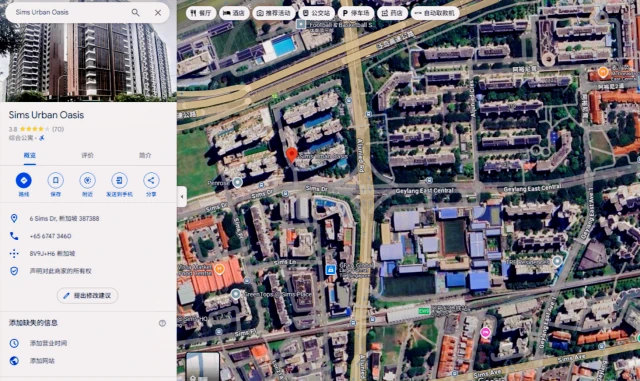Open the map layers thumbnail
Viewport: 640px width, 381px height.
click(202, 366)
